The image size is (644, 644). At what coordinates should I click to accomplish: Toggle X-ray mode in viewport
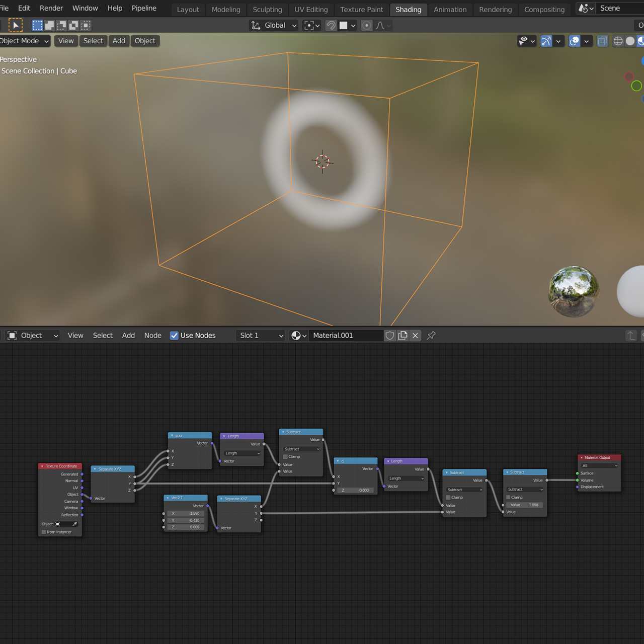click(x=602, y=41)
